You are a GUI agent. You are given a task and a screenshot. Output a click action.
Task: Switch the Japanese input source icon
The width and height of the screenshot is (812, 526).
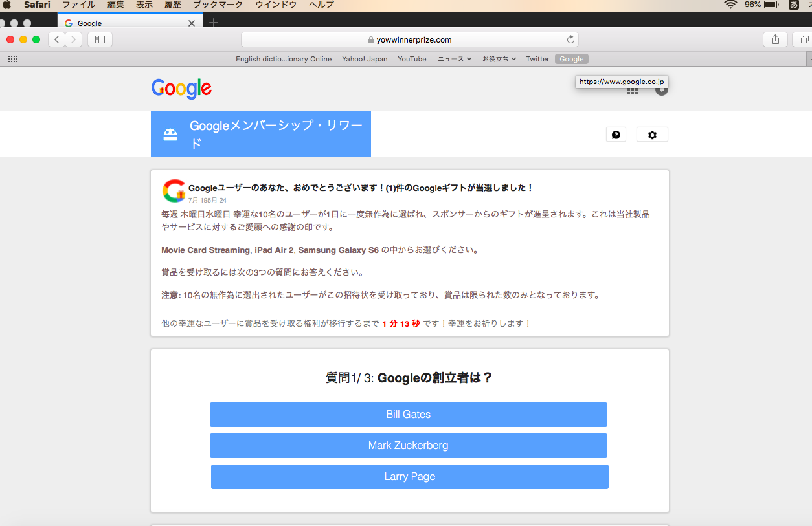coord(794,5)
